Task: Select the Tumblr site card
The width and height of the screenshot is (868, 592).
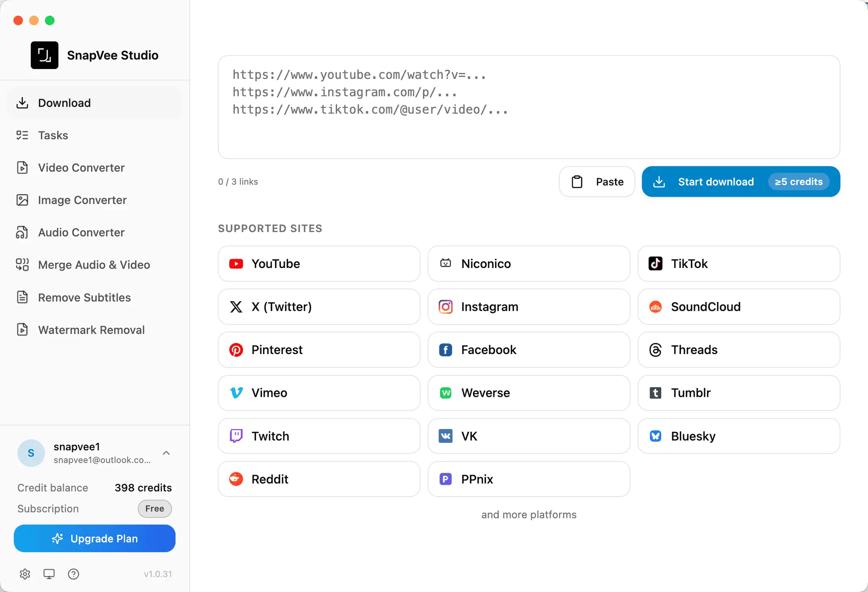Action: 739,393
